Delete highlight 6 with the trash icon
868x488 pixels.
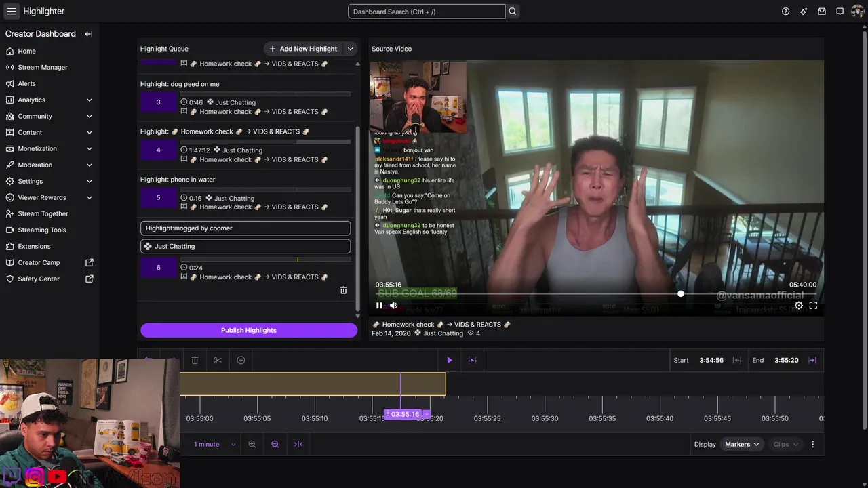point(343,290)
